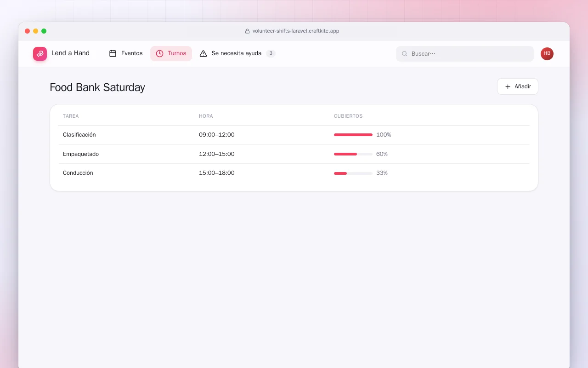588x368 pixels.
Task: Click the Añadir button label
Action: point(523,86)
